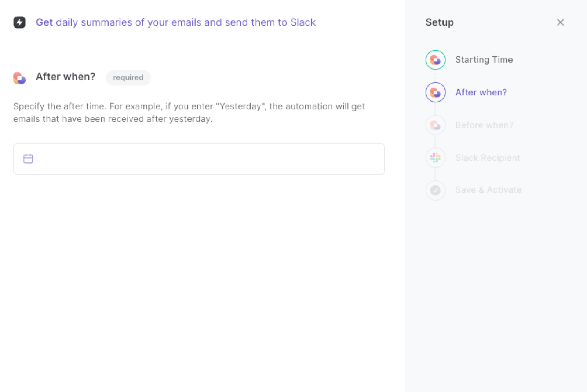Click the Starting Time step icon

pyautogui.click(x=435, y=60)
